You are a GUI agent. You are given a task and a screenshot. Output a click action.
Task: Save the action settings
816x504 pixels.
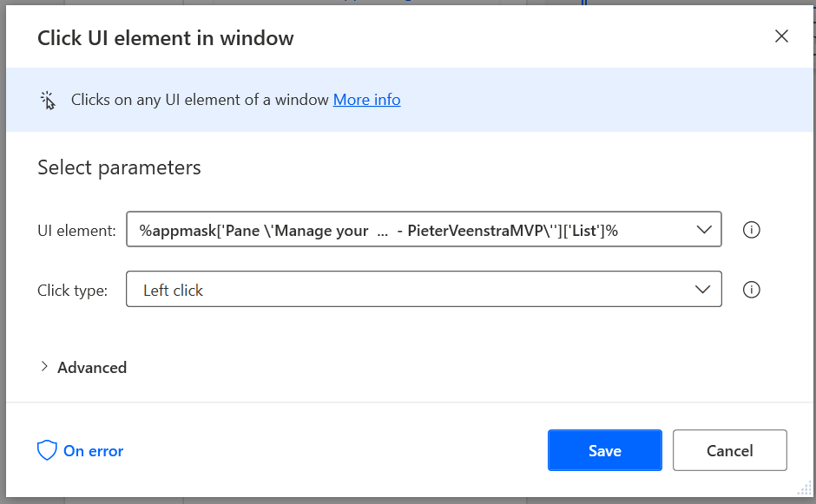coord(605,450)
